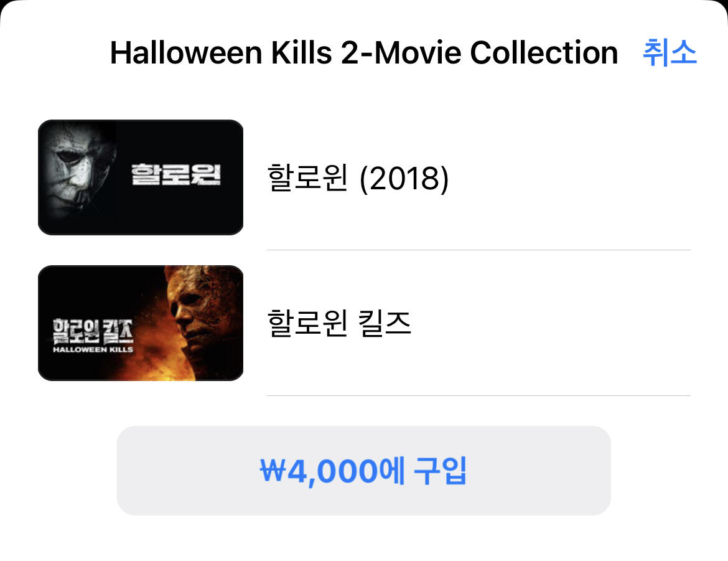Viewport: 728px width, 561px height.
Task: Click HALLOWEEN KILLS caption inside second poster
Action: (x=93, y=349)
